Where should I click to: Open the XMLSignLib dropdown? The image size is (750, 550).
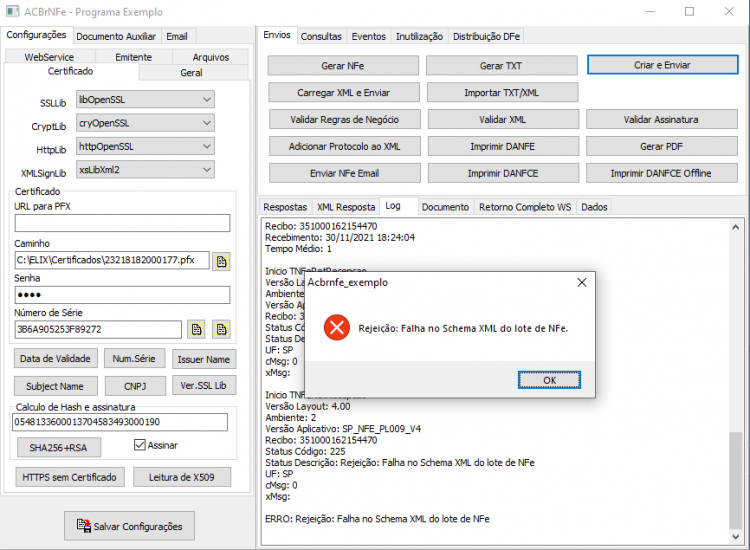(x=145, y=170)
